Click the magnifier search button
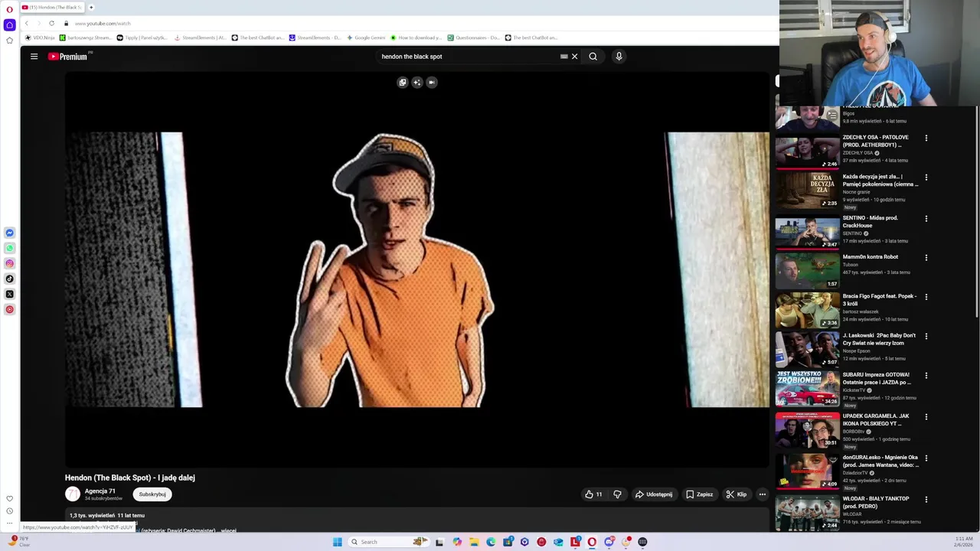 pos(593,56)
